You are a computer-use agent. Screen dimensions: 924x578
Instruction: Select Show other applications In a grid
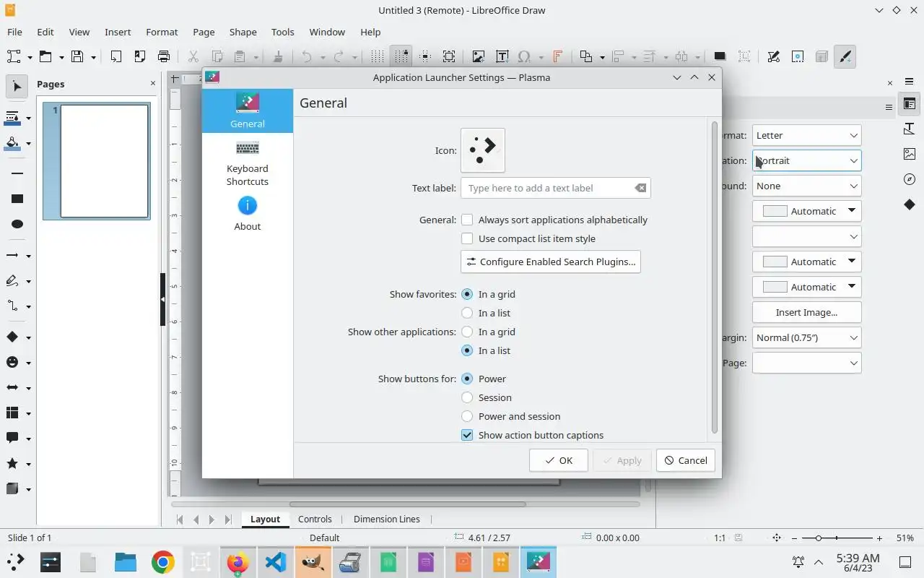[489, 332]
